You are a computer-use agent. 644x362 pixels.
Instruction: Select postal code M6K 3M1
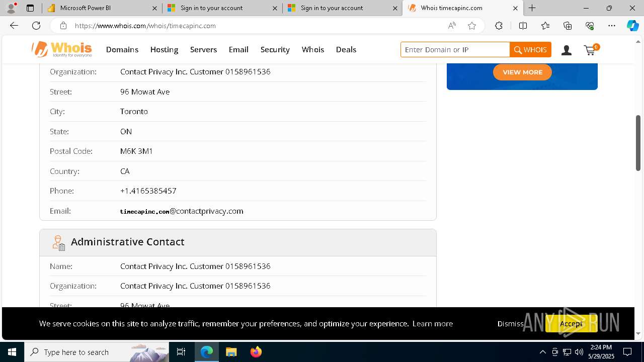pos(136,151)
